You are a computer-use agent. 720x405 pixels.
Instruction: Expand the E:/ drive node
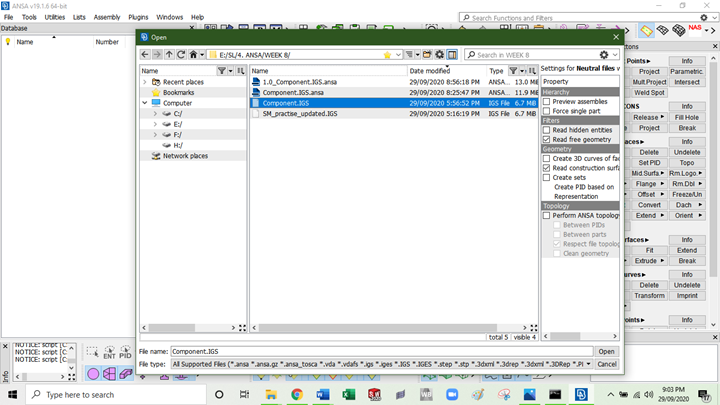click(155, 124)
